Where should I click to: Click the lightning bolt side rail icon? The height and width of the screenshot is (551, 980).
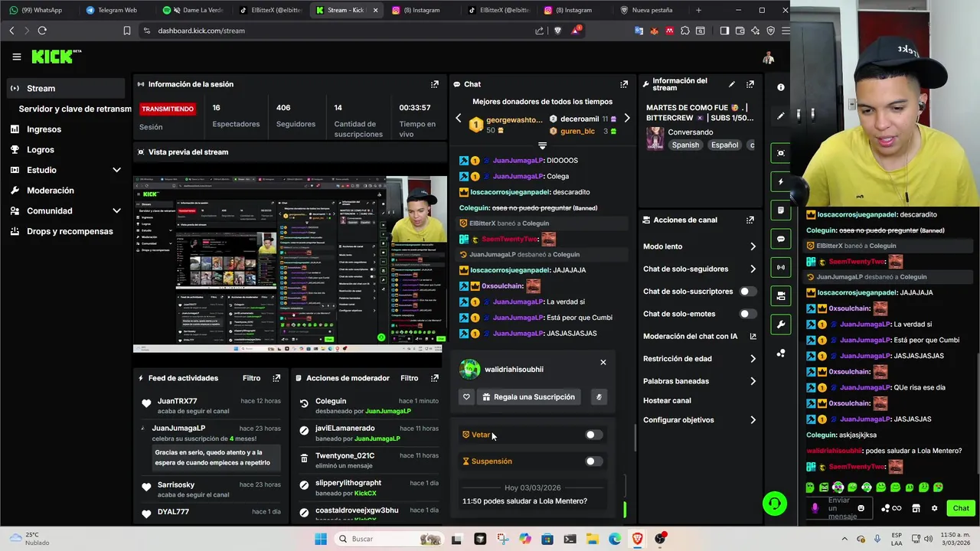[x=781, y=181]
